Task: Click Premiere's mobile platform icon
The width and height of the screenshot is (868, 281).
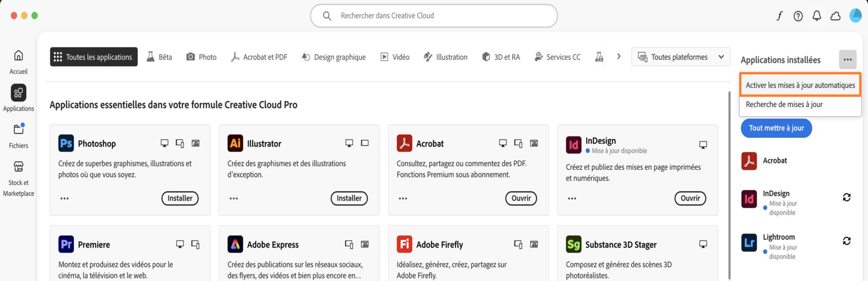Action: tap(195, 244)
